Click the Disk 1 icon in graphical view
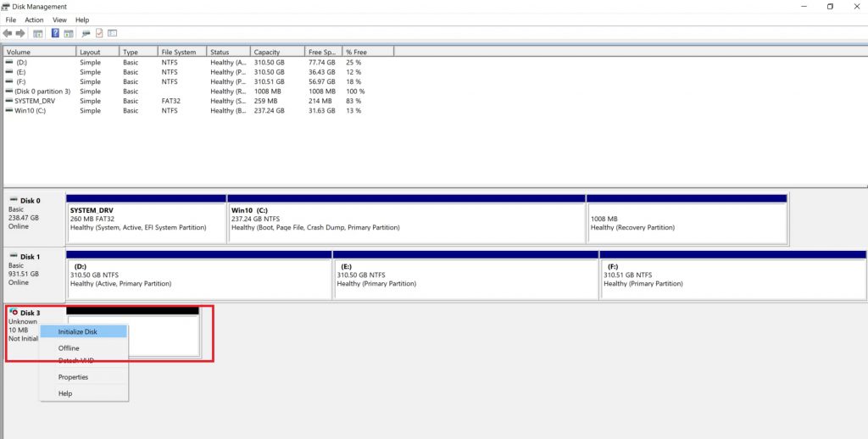Image resolution: width=868 pixels, height=439 pixels. (x=14, y=256)
